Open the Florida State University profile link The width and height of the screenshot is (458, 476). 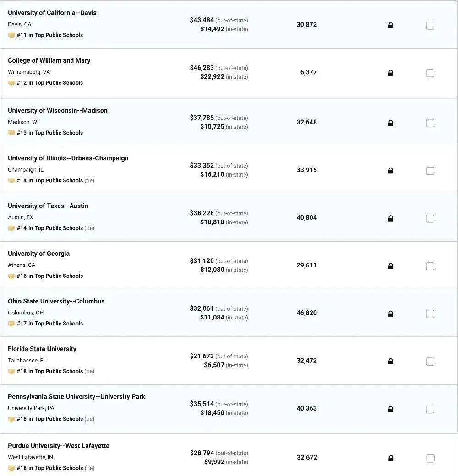coord(42,349)
